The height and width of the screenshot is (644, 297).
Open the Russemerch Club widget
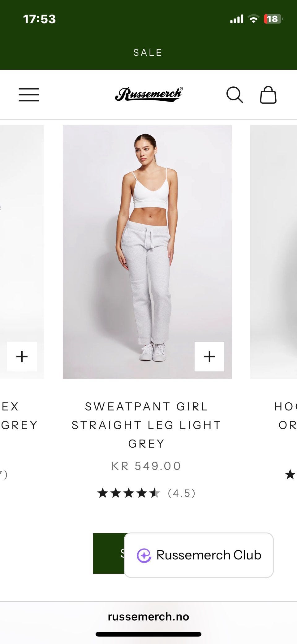(199, 555)
